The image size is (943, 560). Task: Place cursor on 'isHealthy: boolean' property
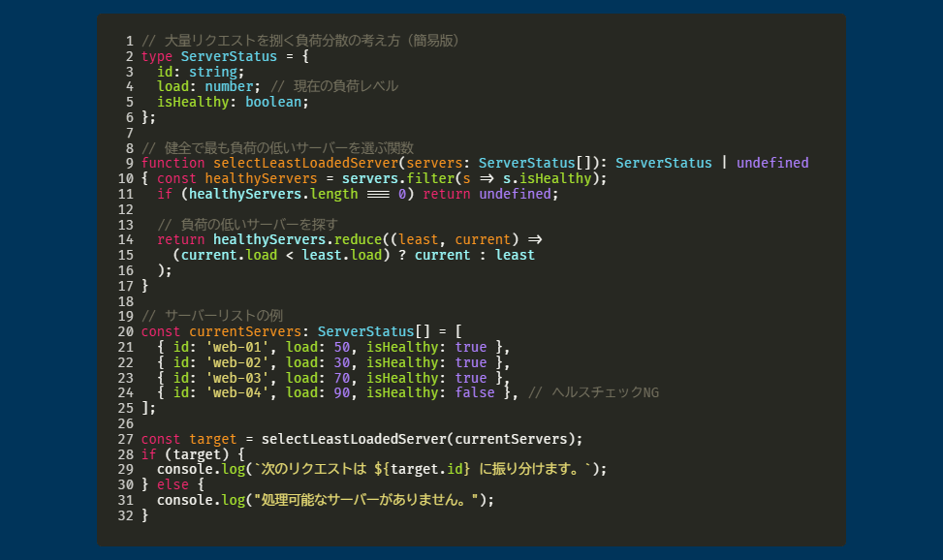[x=233, y=102]
